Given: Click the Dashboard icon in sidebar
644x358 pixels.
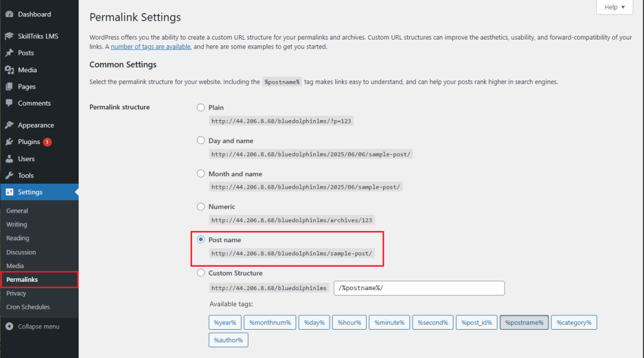Looking at the screenshot, I should coord(9,14).
